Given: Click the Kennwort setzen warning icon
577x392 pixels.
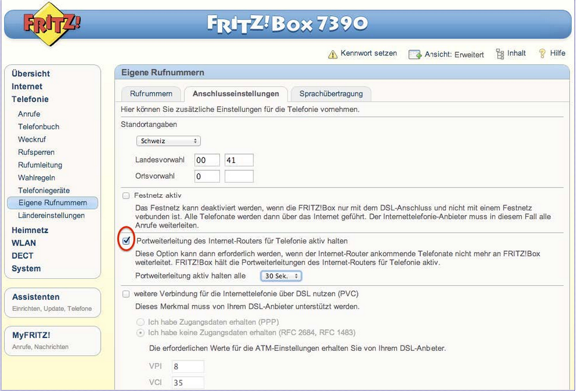Looking at the screenshot, I should (x=333, y=54).
